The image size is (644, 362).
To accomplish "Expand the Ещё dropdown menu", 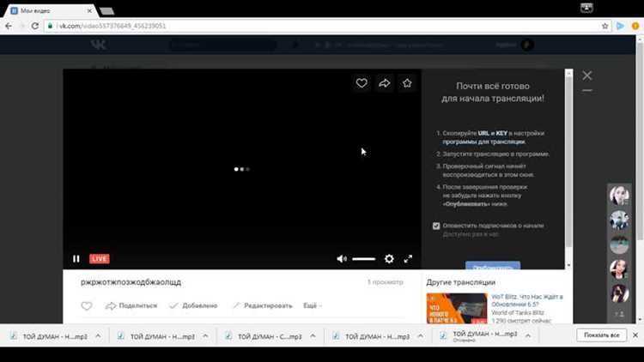I will (x=313, y=305).
